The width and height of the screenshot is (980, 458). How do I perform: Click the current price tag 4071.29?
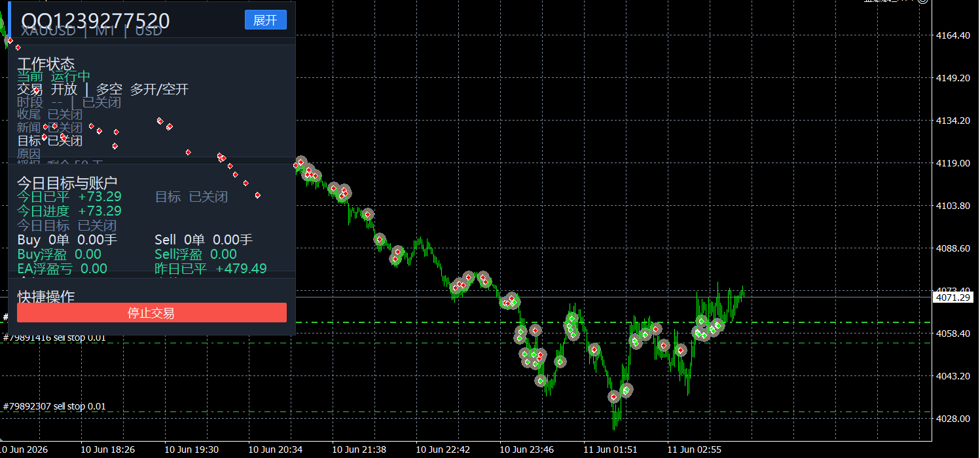coord(954,297)
